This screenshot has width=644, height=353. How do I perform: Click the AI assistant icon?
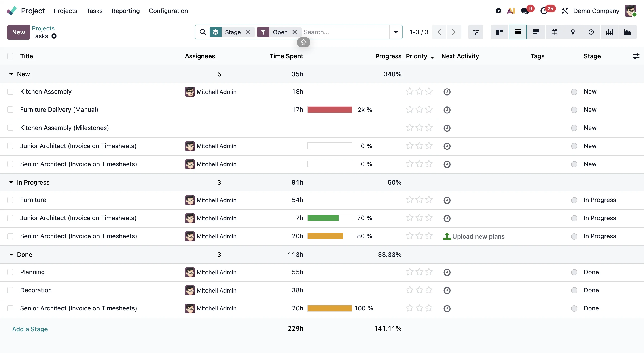point(511,11)
